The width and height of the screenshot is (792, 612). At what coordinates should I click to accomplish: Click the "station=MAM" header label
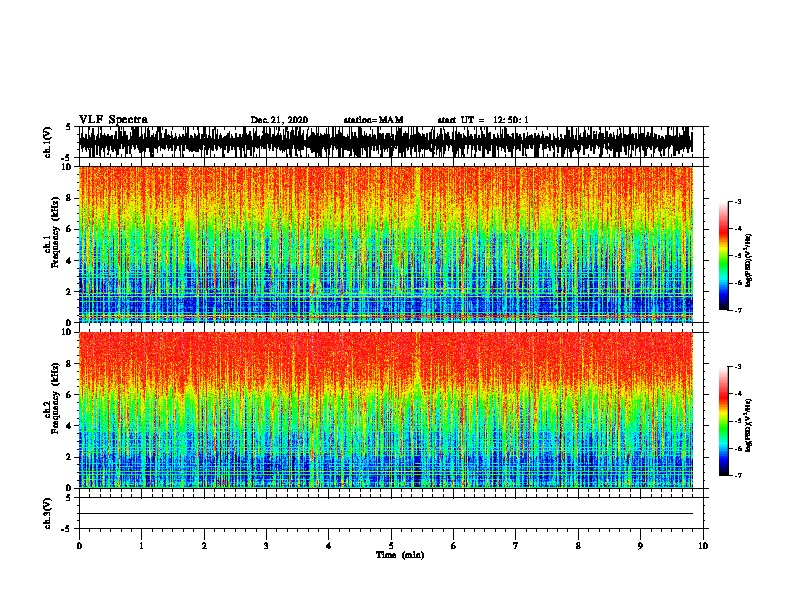click(373, 120)
